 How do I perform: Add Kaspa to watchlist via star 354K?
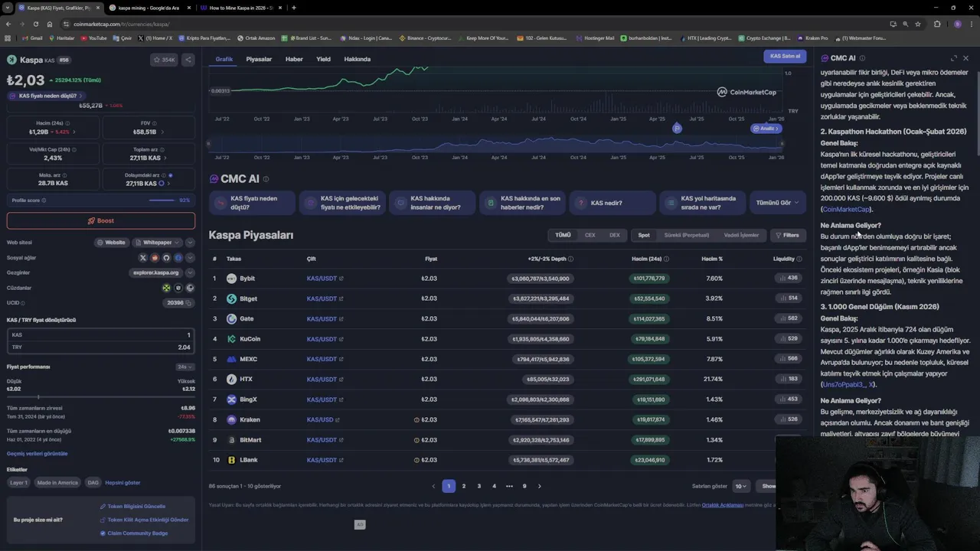[164, 60]
